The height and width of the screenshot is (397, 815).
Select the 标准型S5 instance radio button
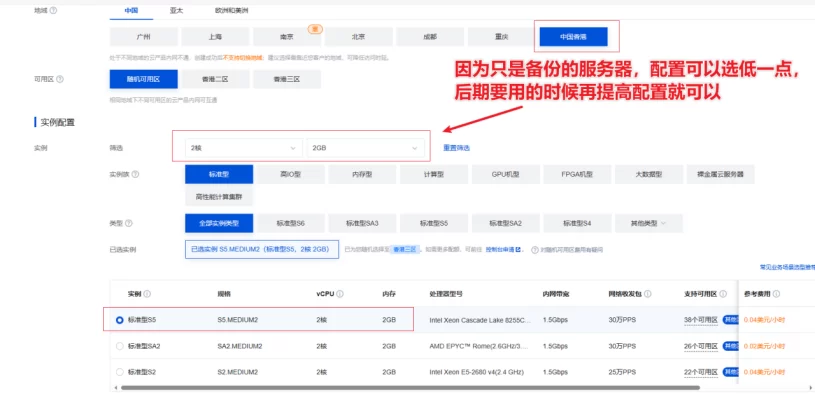[120, 320]
